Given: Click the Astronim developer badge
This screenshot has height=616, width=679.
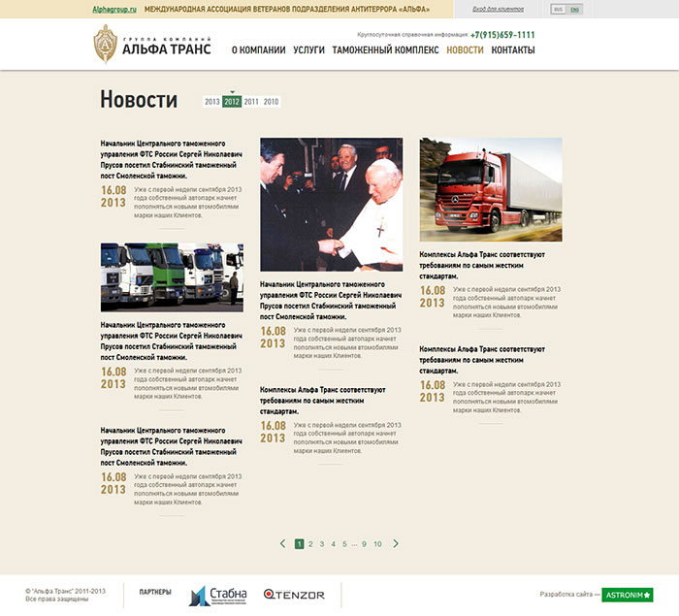Looking at the screenshot, I should point(628,595).
